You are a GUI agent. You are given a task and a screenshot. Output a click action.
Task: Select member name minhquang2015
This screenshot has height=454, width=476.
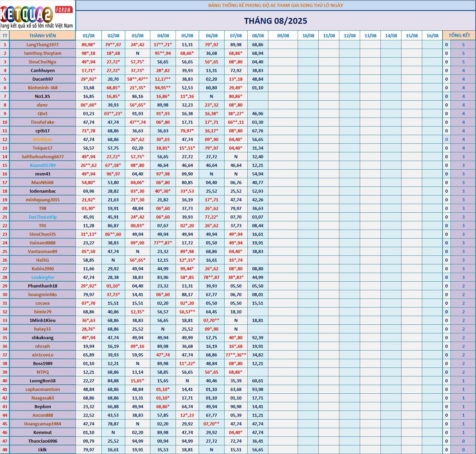42,200
